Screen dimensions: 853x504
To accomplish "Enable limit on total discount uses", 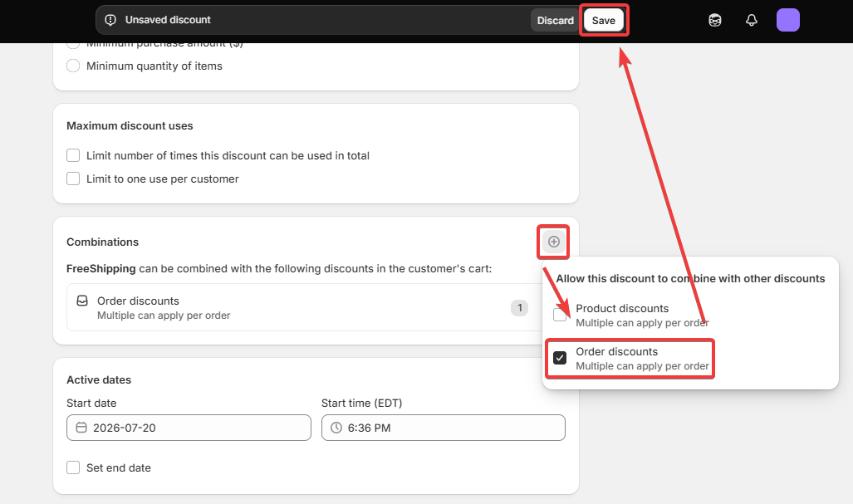I will point(73,155).
